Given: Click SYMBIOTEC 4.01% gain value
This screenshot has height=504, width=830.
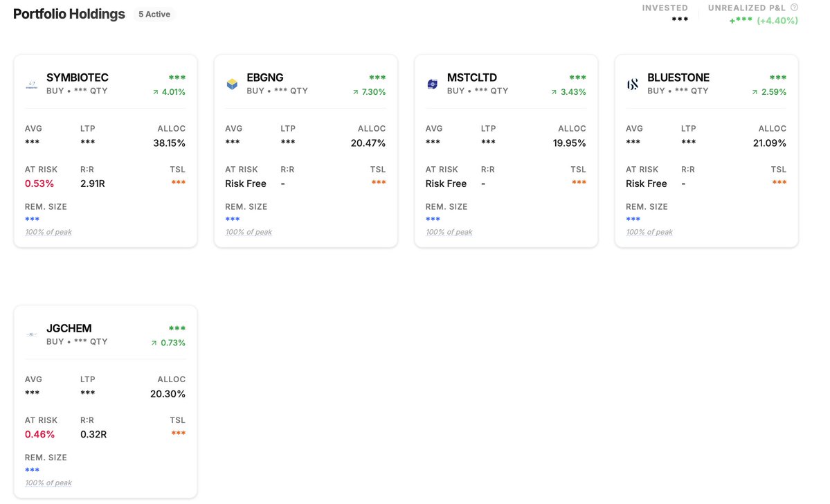Looking at the screenshot, I should (174, 92).
